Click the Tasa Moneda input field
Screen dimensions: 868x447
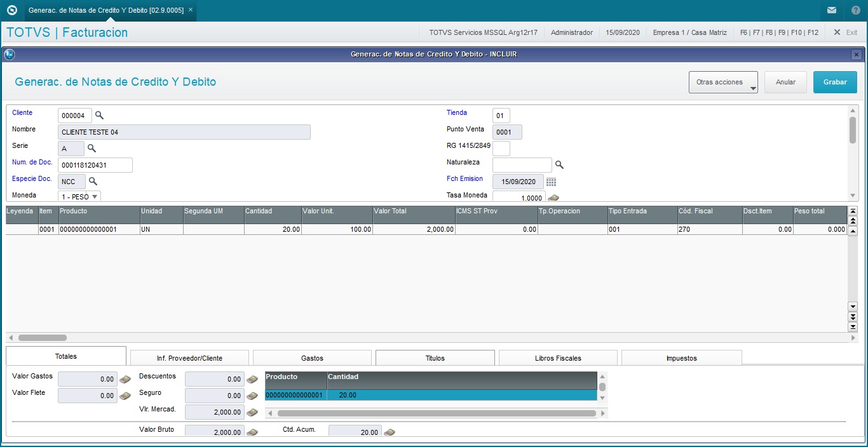(519, 197)
